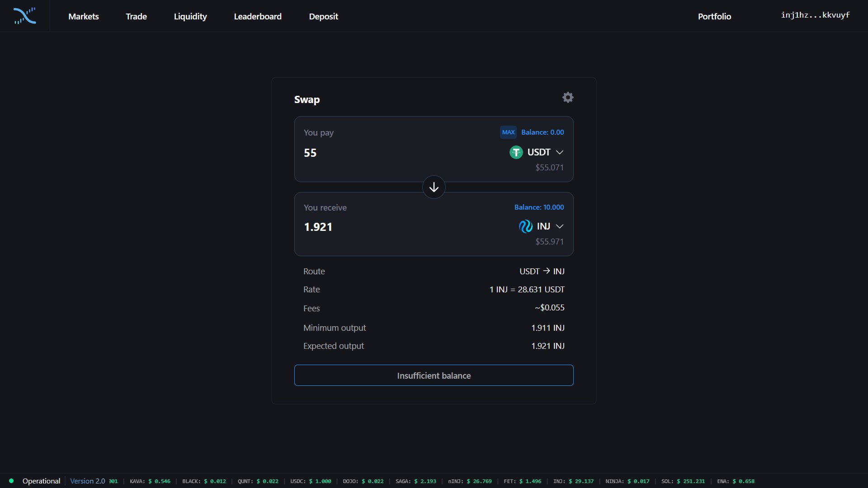
Task: Click the Expected output label
Action: (x=334, y=346)
